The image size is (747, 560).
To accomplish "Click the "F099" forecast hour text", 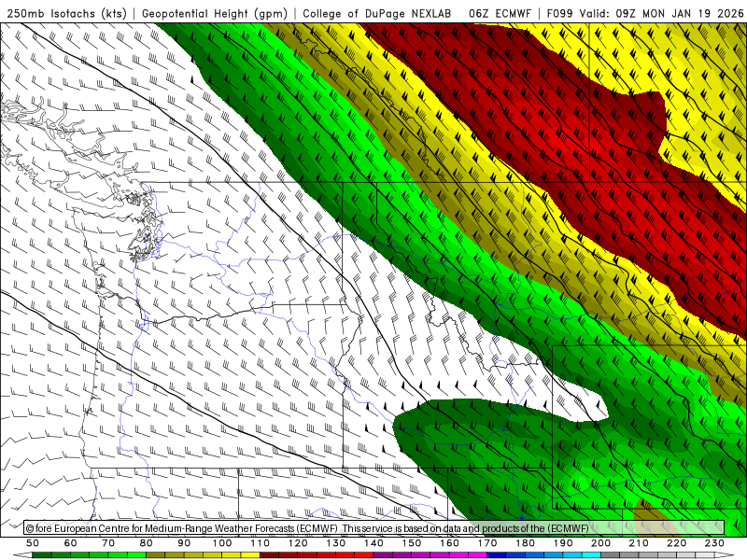I will (x=561, y=14).
